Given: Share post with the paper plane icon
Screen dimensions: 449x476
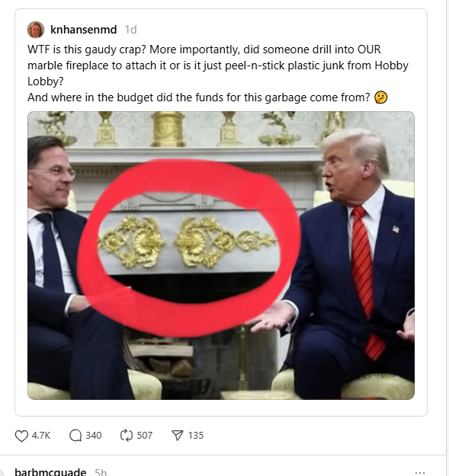Looking at the screenshot, I should [x=178, y=436].
